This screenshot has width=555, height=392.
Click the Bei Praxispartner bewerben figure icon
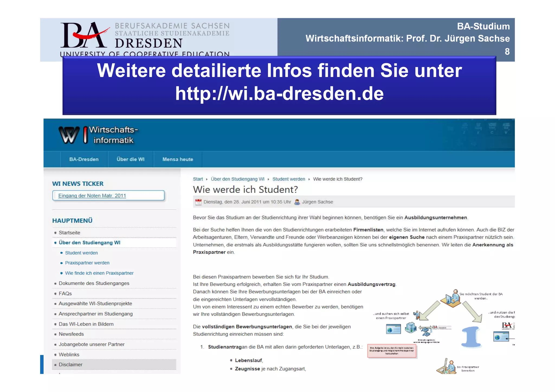[x=446, y=366]
